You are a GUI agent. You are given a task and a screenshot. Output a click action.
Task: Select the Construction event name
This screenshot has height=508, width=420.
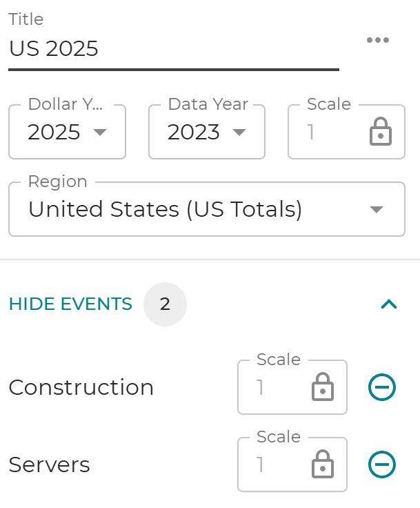81,387
